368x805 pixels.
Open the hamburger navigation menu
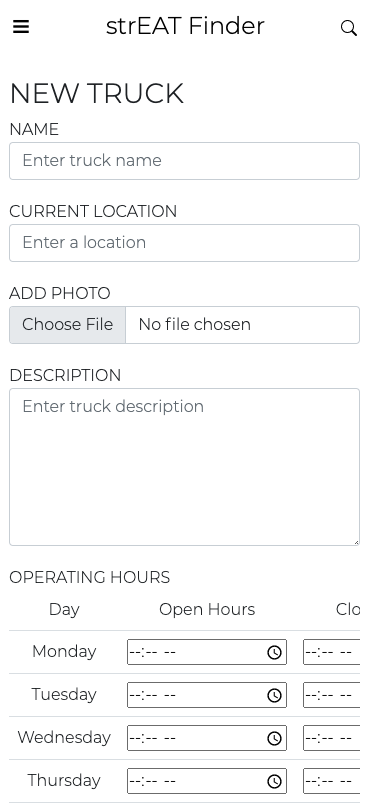point(21,26)
